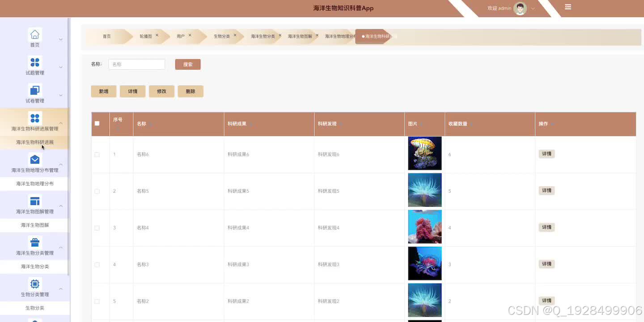Close the 海洋生物图解 tab
The height and width of the screenshot is (322, 644).
click(x=317, y=35)
